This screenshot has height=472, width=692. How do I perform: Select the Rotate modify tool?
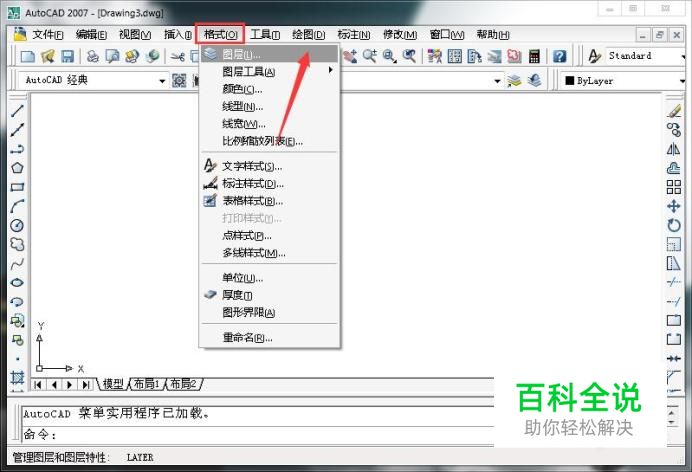(x=673, y=225)
